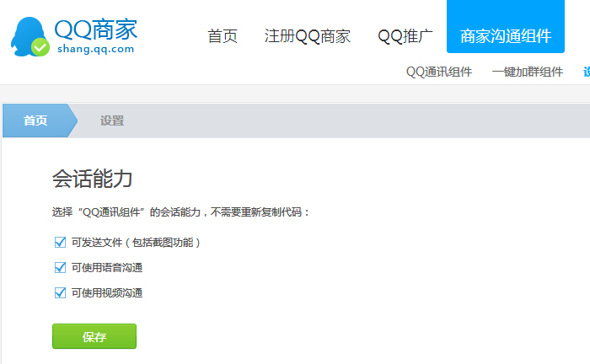Click the 可使用语音沟通 label text
This screenshot has width=590, height=364.
pos(107,268)
